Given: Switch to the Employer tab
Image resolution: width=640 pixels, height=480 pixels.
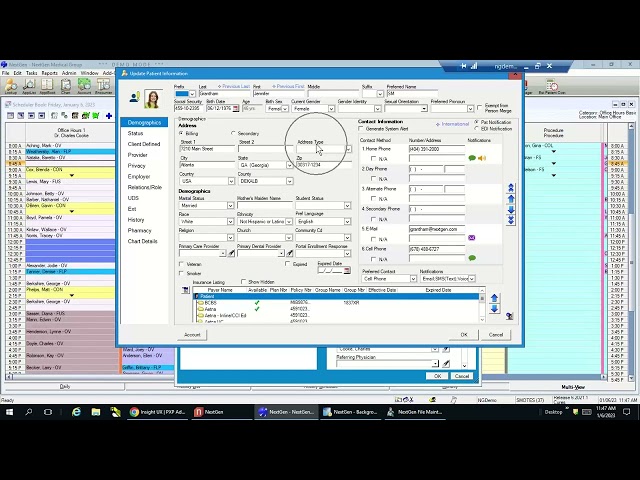Looking at the screenshot, I should coord(139,177).
